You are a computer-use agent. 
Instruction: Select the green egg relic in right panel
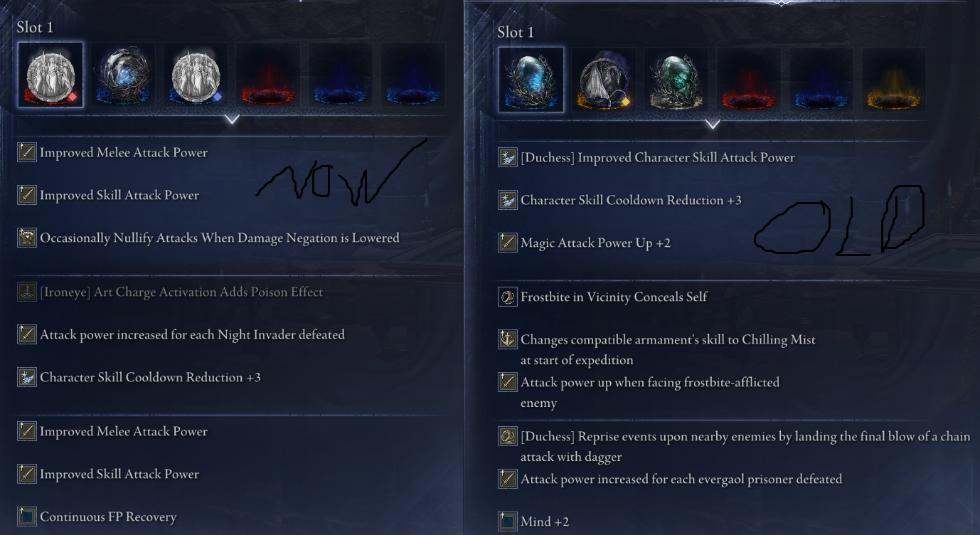point(676,80)
